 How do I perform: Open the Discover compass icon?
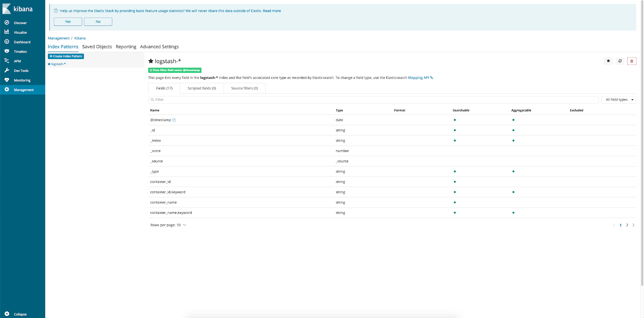(7, 23)
